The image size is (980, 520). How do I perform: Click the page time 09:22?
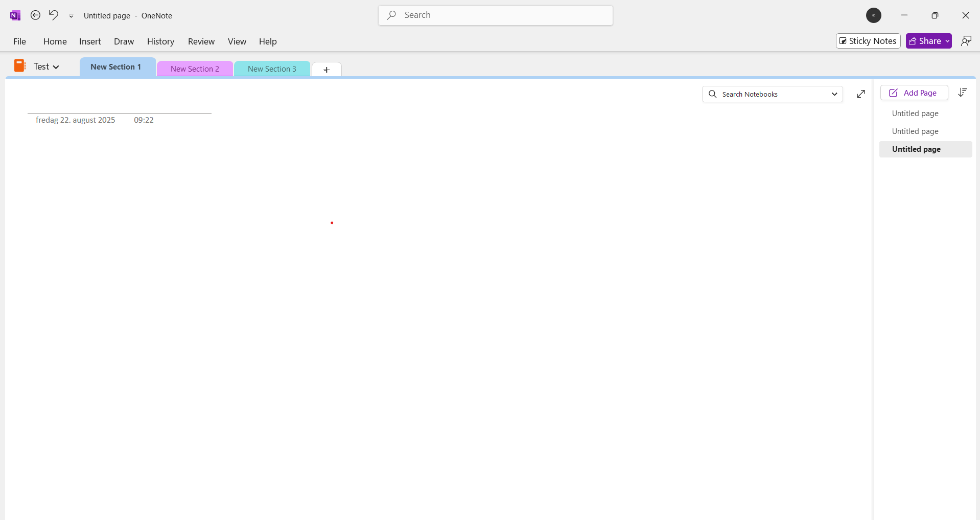144,120
